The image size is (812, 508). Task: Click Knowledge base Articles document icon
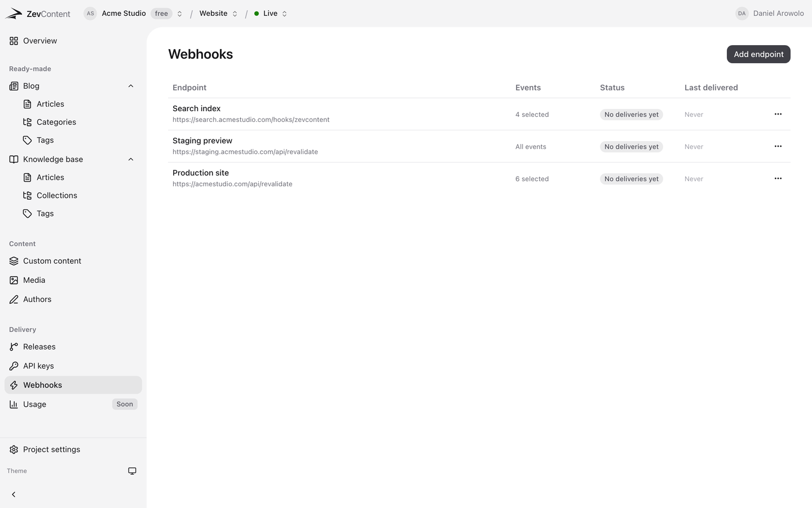[27, 177]
